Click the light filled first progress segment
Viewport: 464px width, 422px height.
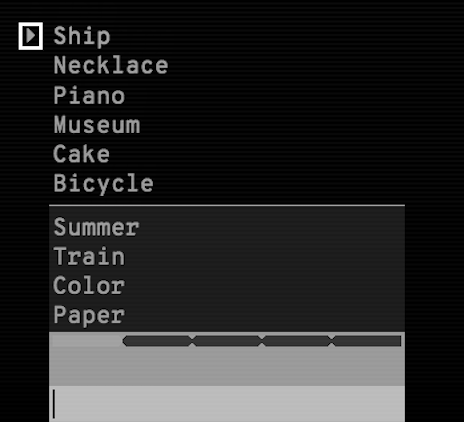pyautogui.click(x=87, y=341)
